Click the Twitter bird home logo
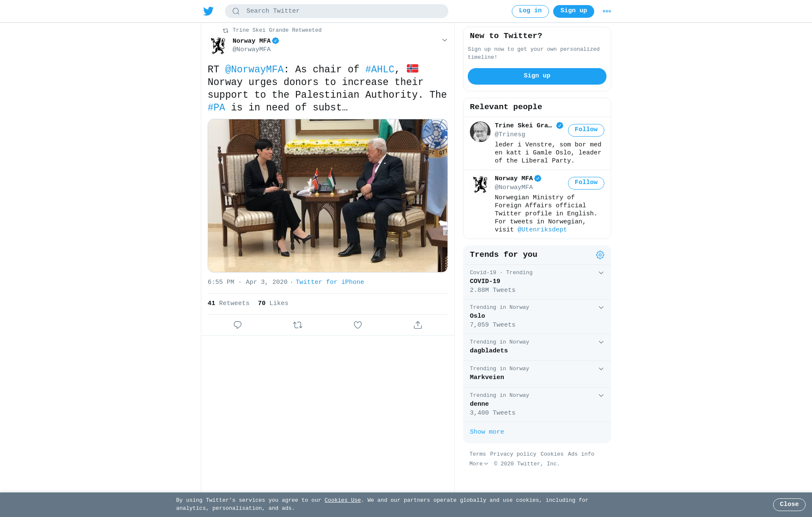The width and height of the screenshot is (812, 517). [x=208, y=11]
